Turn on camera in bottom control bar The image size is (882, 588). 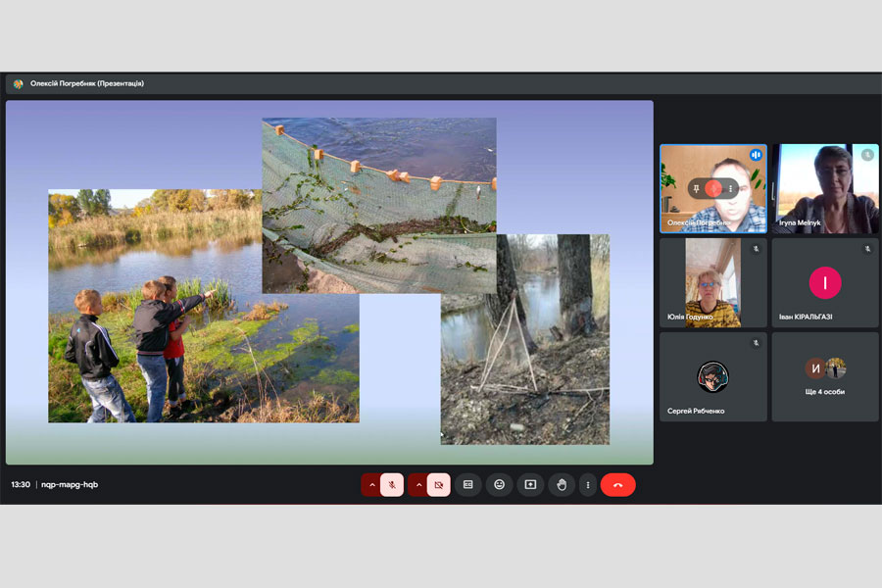[x=439, y=484]
